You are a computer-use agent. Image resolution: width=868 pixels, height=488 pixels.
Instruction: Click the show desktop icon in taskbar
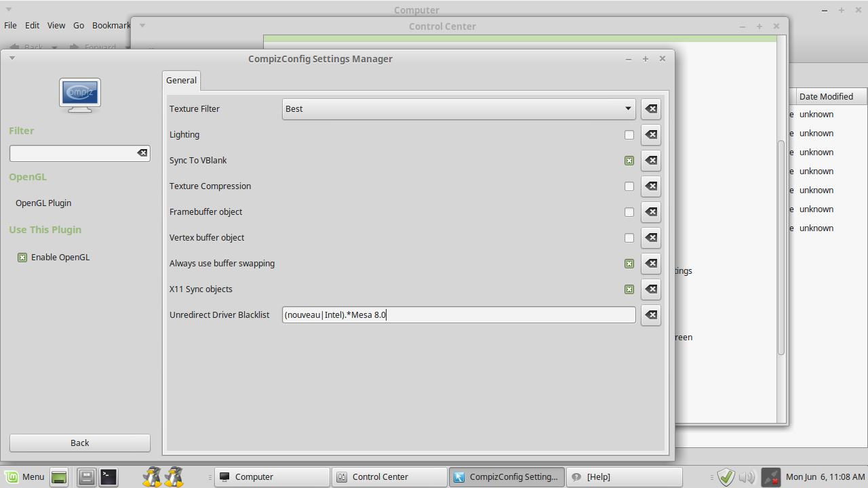(60, 477)
